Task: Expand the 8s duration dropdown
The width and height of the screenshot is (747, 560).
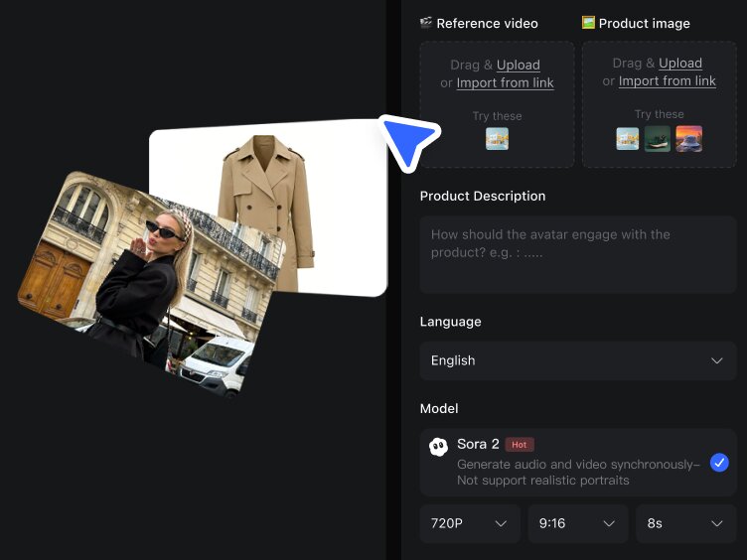Action: [685, 523]
